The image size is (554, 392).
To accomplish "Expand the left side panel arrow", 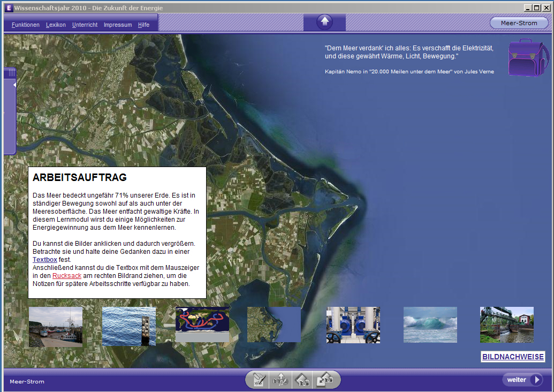I will pyautogui.click(x=14, y=85).
